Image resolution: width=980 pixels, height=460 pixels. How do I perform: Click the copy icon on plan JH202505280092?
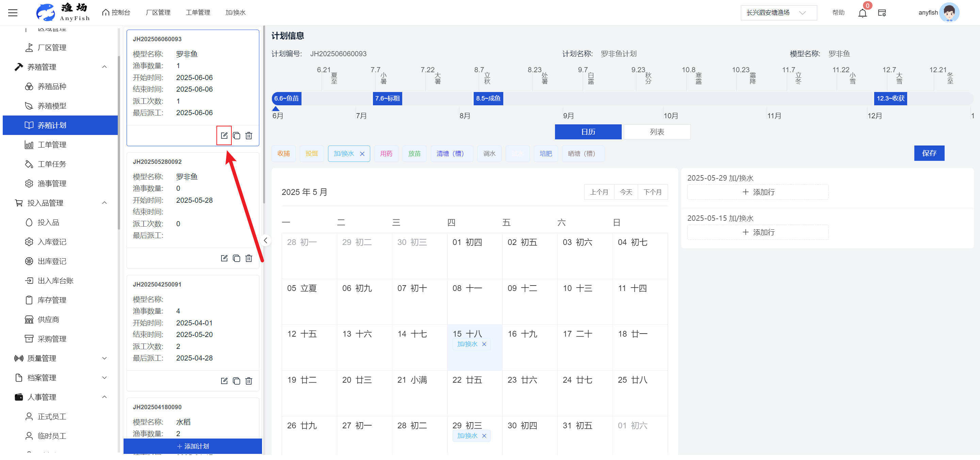[236, 258]
